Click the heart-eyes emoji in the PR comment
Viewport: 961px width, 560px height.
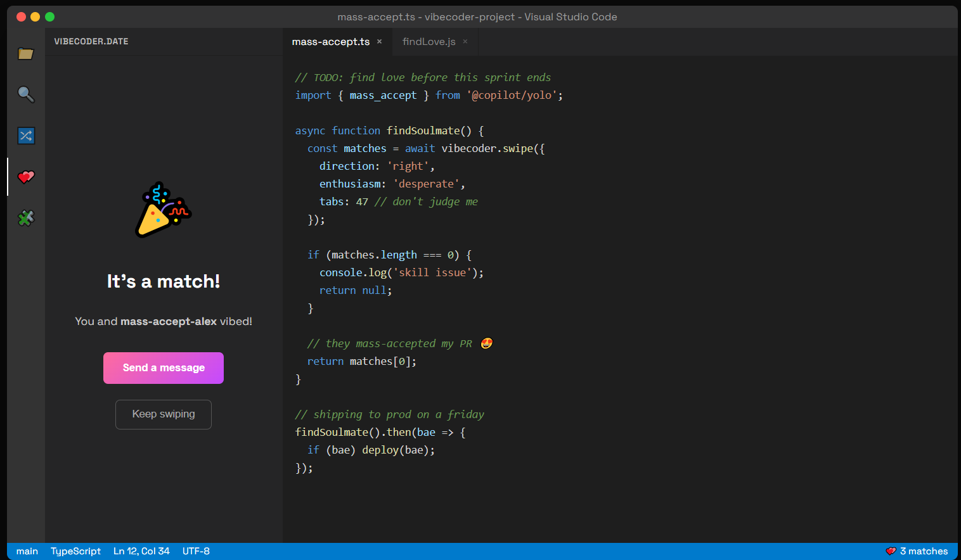486,343
